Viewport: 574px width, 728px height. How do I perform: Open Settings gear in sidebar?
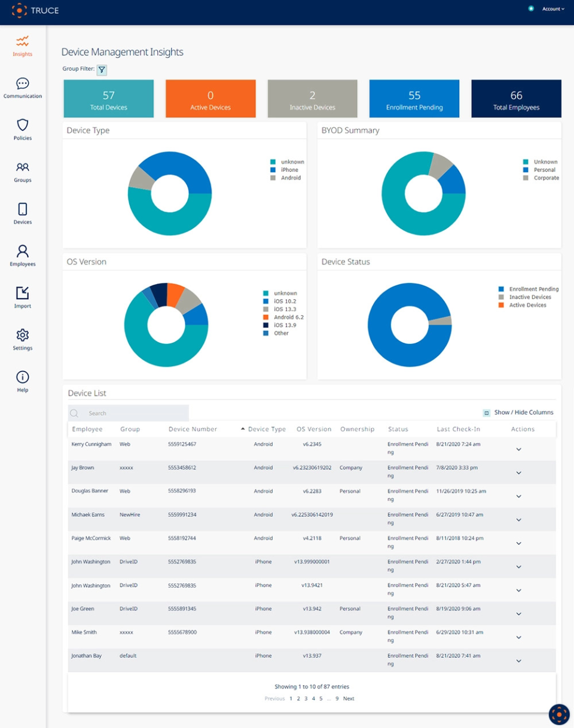[x=22, y=335]
